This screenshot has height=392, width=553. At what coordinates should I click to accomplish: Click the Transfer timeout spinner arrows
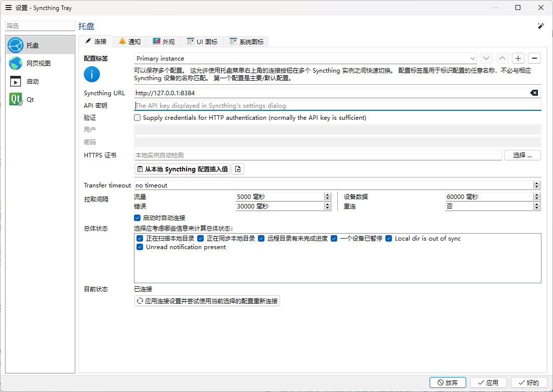point(537,185)
